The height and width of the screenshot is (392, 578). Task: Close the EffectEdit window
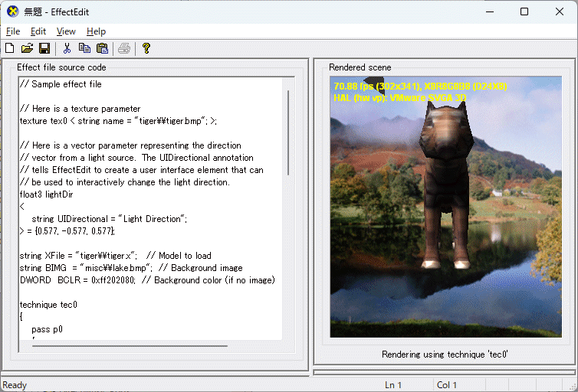560,11
